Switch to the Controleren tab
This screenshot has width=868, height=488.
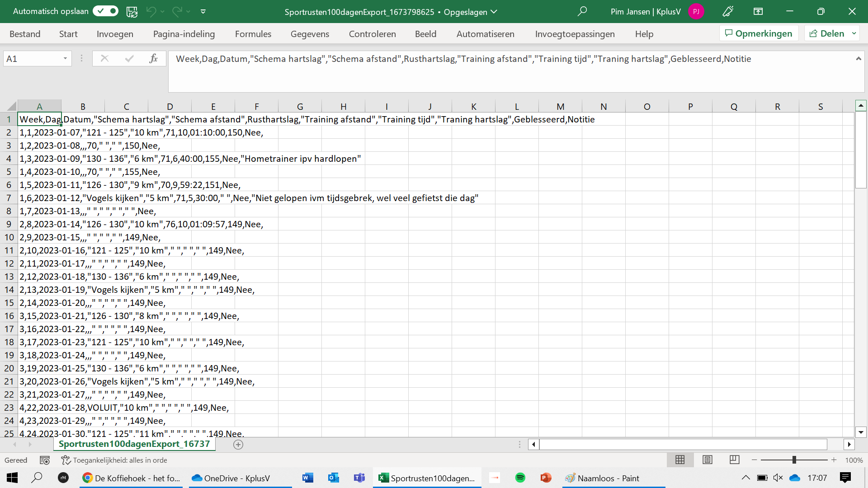point(372,34)
